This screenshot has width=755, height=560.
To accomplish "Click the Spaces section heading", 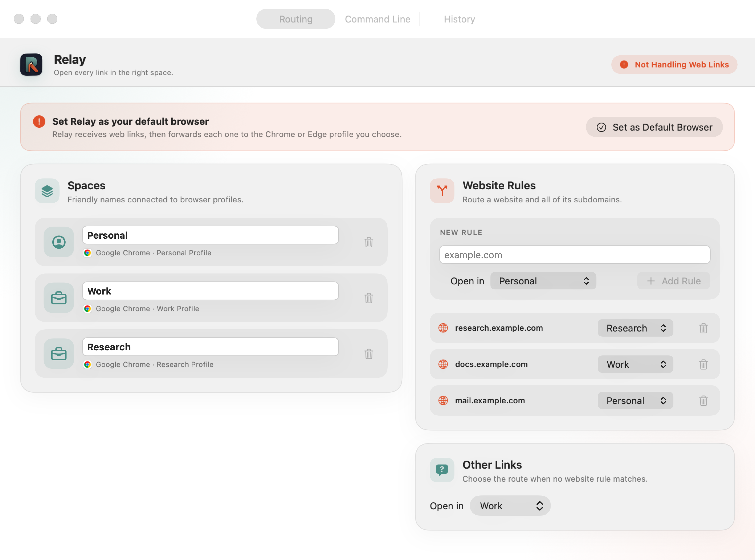I will click(86, 185).
